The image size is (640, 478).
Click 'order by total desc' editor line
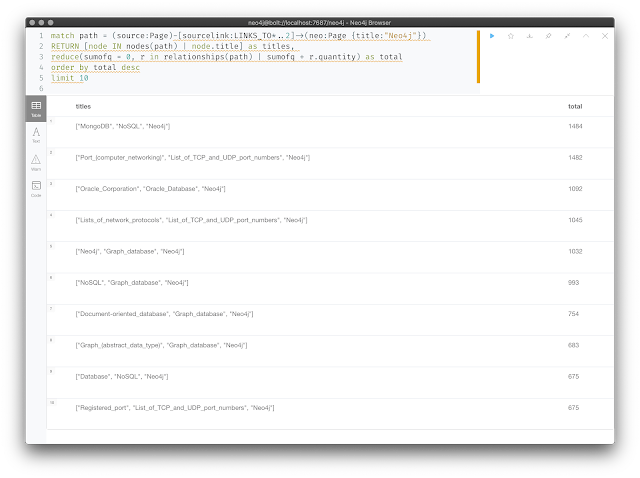click(95, 67)
